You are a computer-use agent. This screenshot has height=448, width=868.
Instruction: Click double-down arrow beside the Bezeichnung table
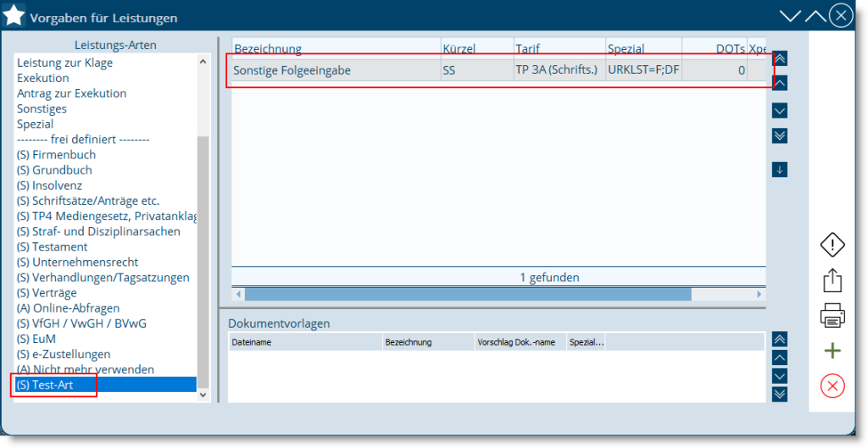(781, 136)
